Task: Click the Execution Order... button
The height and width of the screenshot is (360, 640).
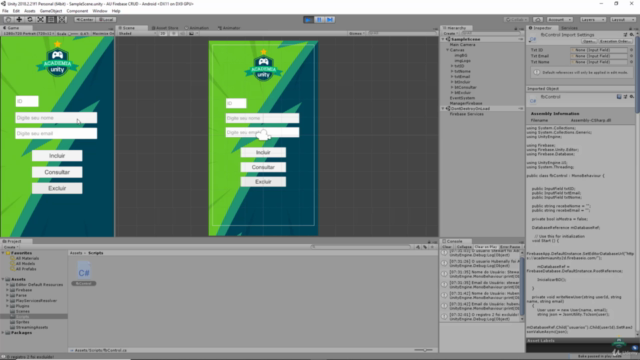Action: pyautogui.click(x=615, y=41)
